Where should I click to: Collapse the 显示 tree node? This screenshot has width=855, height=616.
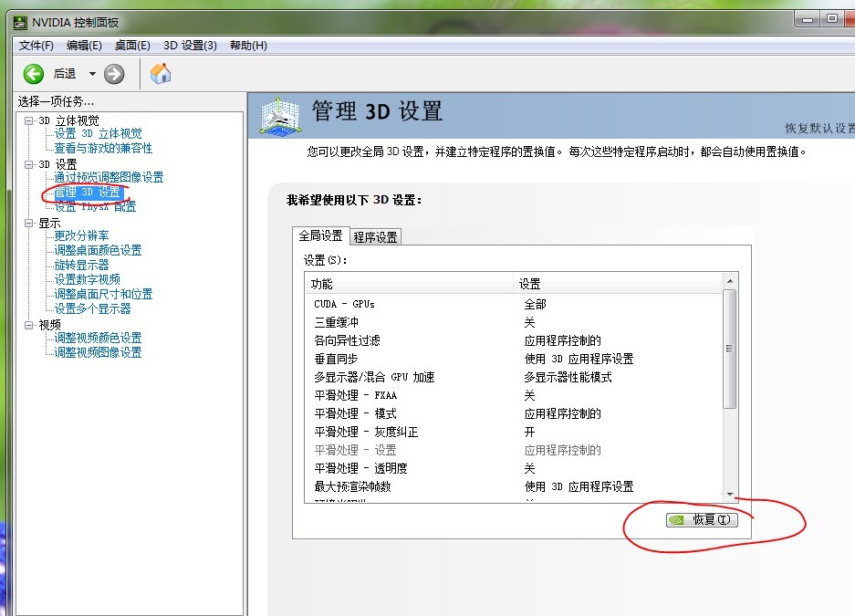(x=29, y=223)
